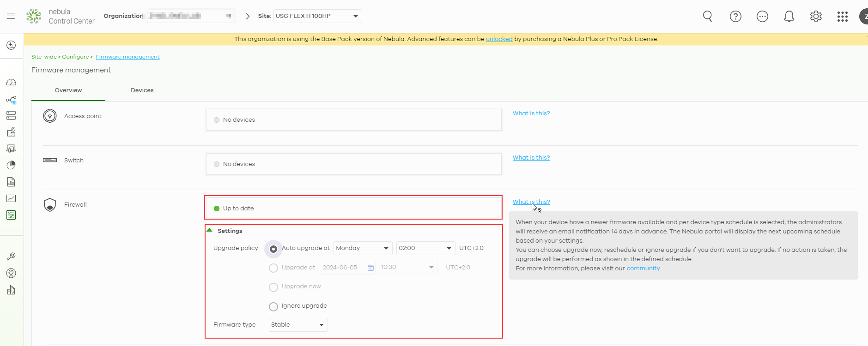Select the Overview tab

pos(68,90)
